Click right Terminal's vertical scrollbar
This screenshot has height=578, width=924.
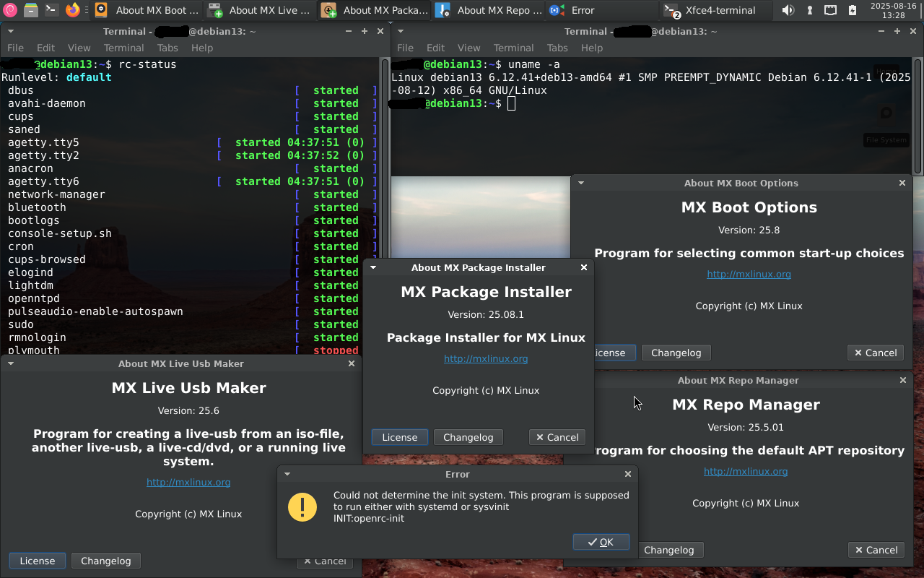point(918,116)
